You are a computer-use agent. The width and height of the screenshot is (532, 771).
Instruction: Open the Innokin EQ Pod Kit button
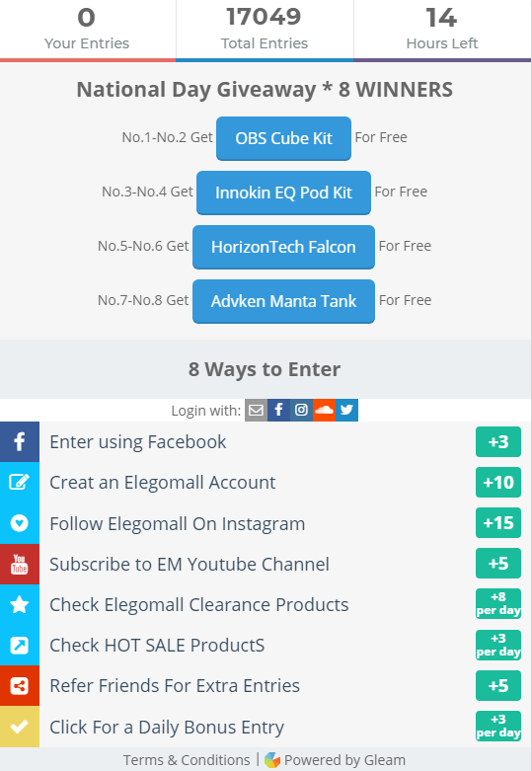[x=283, y=193]
